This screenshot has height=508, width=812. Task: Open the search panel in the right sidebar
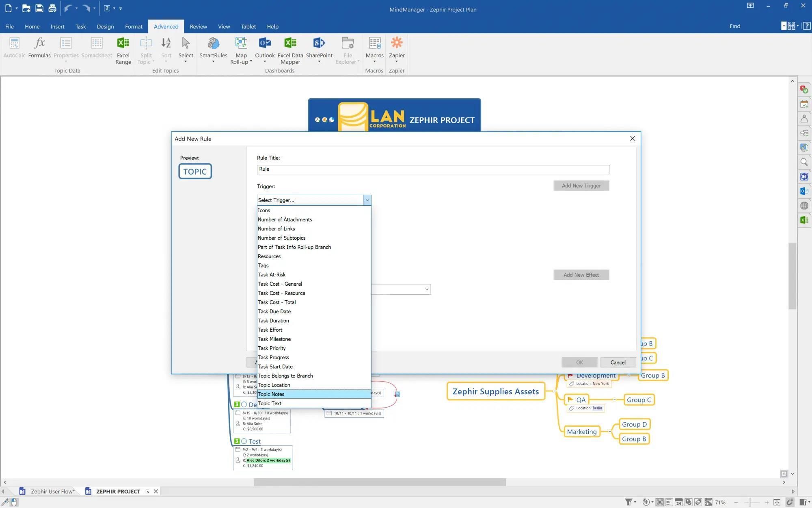804,162
